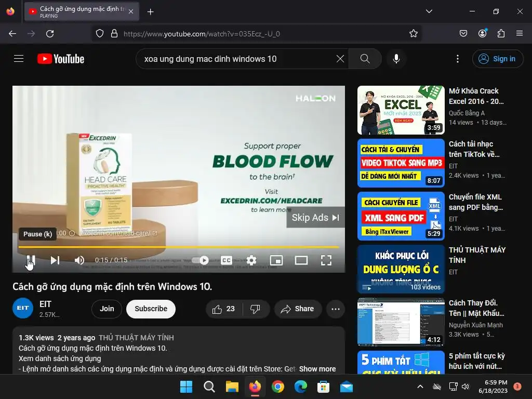
Task: Open Cách Thay Đổi Tên video thumbnail
Action: (401, 322)
